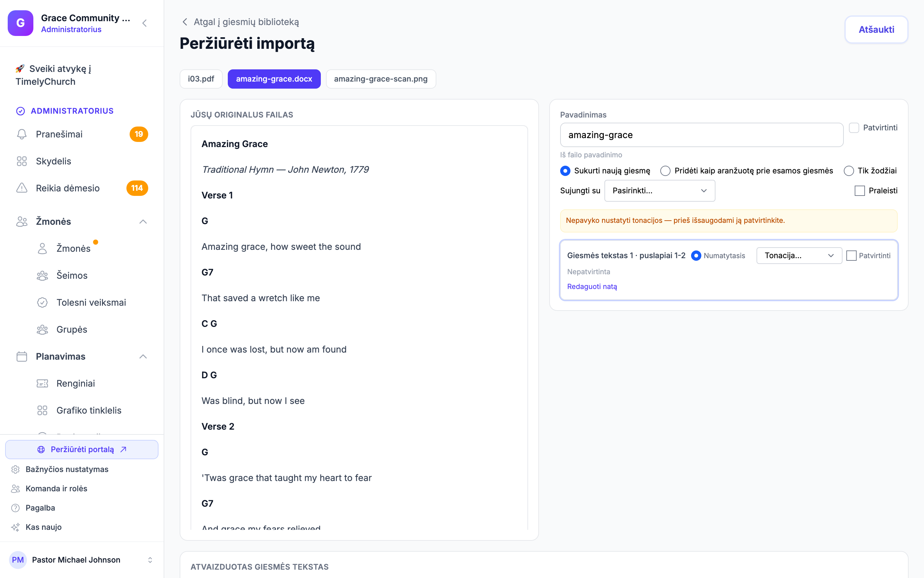The width and height of the screenshot is (924, 578).
Task: Click the Kas naujo sparkle icon
Action: coord(15,527)
